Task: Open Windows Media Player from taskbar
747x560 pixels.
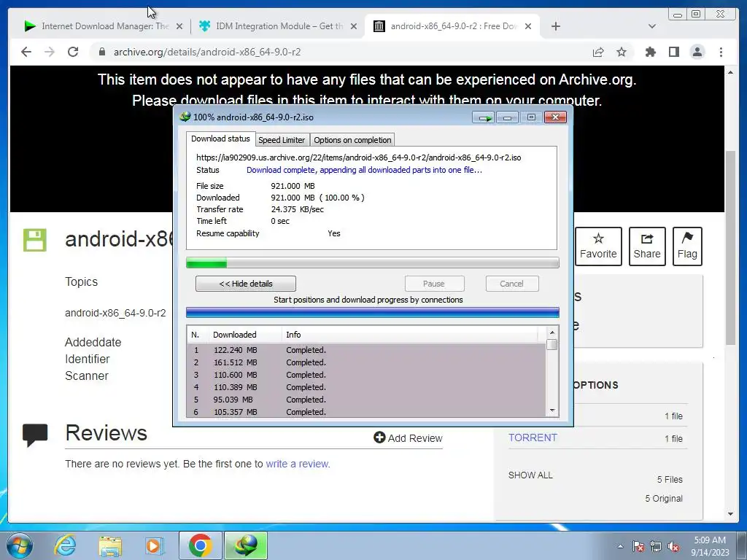Action: click(155, 545)
